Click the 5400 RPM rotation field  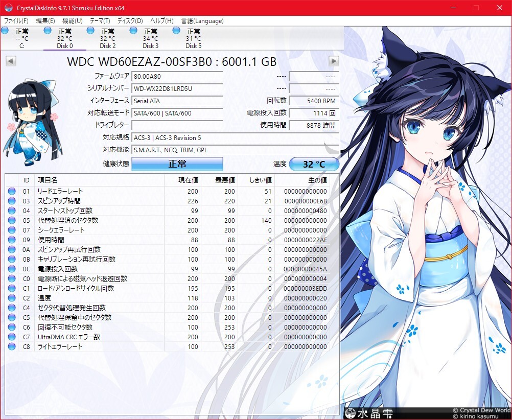(x=314, y=101)
